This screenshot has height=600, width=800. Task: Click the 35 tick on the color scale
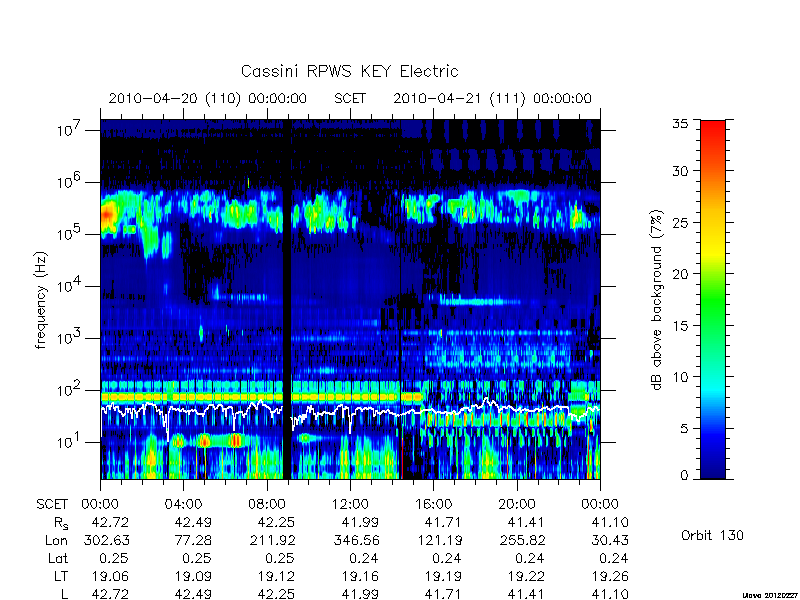pyautogui.click(x=680, y=123)
